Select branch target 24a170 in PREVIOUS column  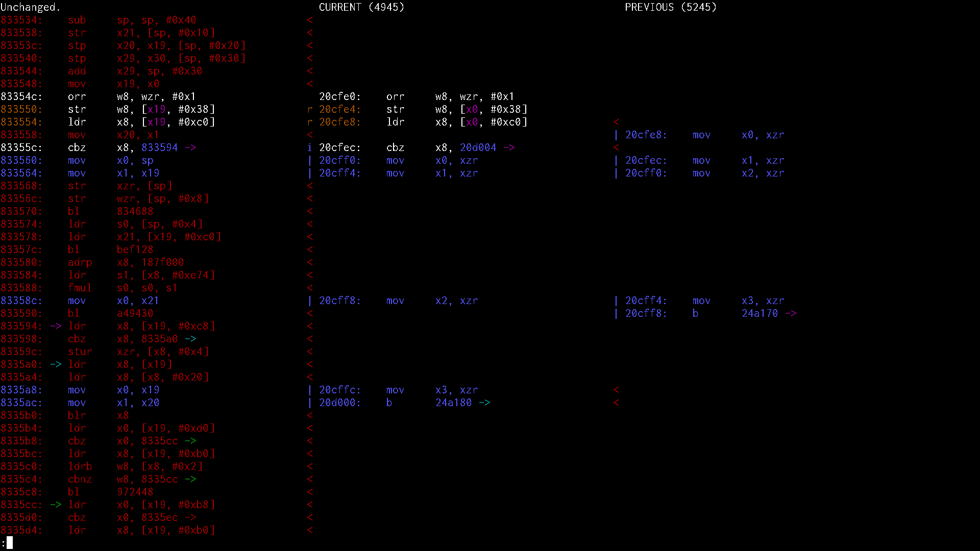click(760, 313)
